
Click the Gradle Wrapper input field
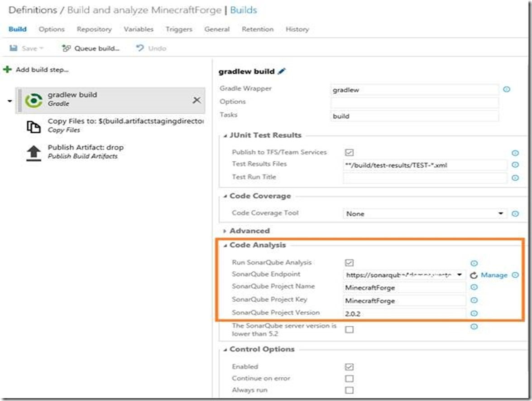click(414, 90)
